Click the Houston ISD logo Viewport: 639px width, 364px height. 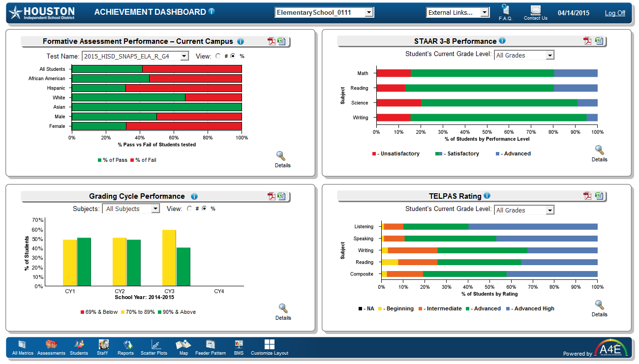pos(42,13)
